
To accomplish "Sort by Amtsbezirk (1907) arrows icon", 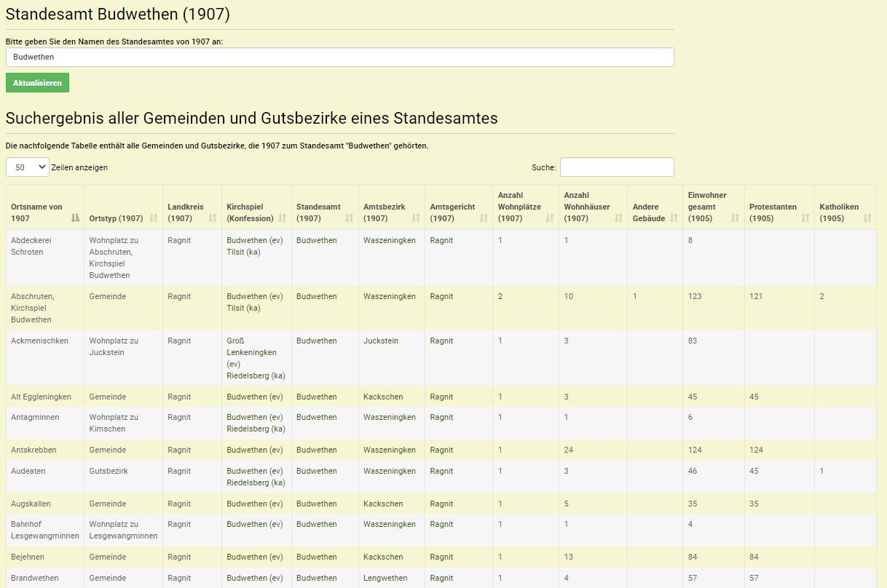I will point(416,218).
